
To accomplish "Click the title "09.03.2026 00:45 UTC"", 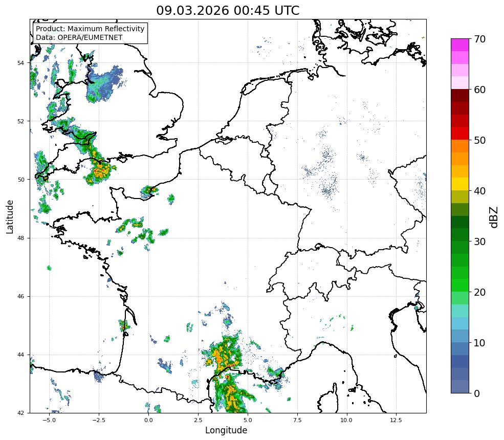I will coord(228,10).
